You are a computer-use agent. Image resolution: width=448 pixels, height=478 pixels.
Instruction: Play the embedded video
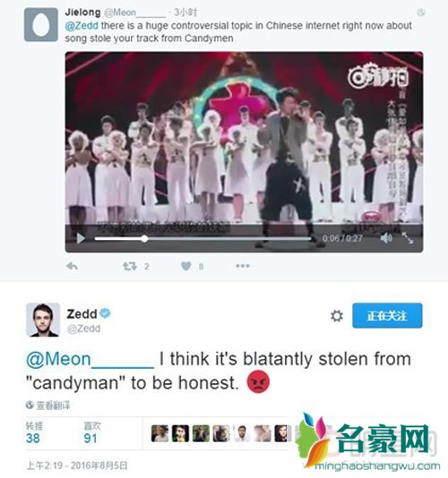tap(81, 238)
